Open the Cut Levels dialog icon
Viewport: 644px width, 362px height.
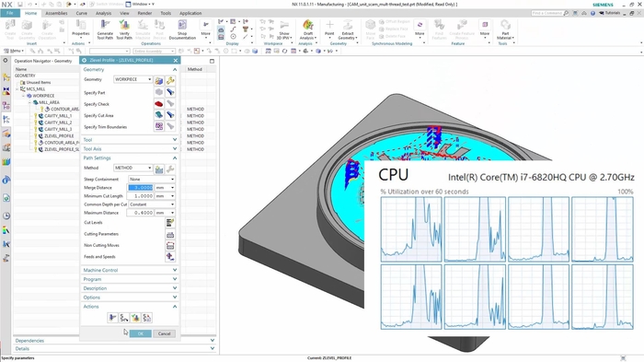point(170,223)
